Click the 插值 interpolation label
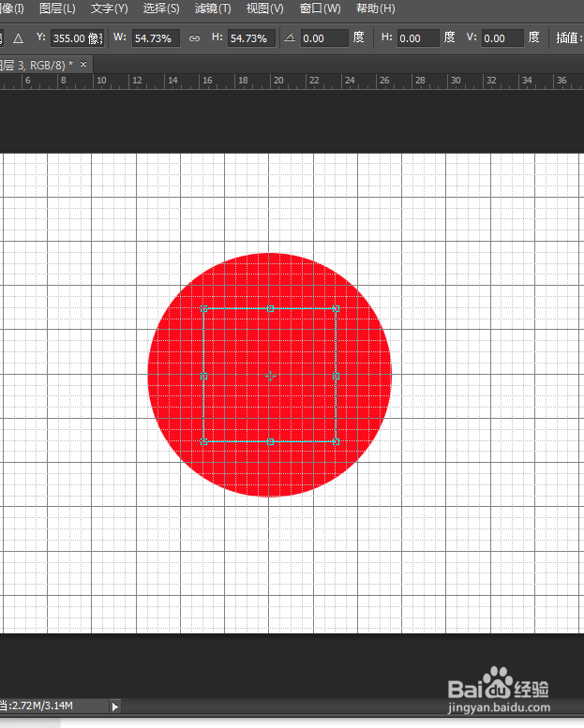 [x=569, y=37]
